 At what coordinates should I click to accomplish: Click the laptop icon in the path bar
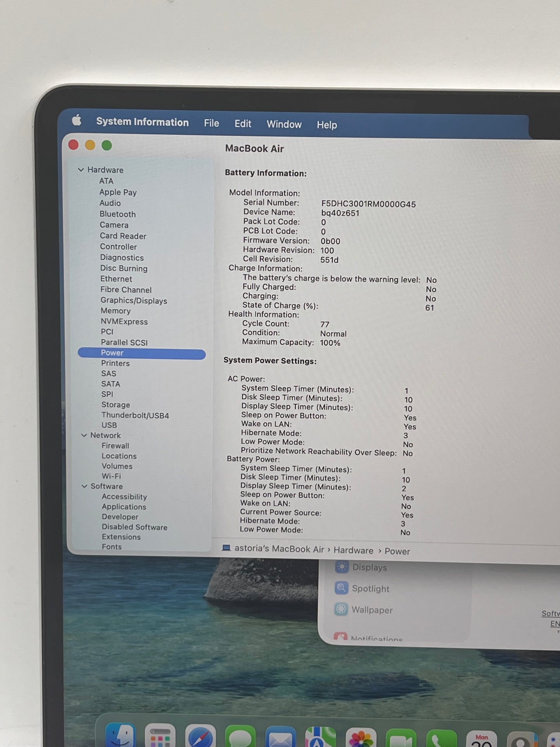226,548
